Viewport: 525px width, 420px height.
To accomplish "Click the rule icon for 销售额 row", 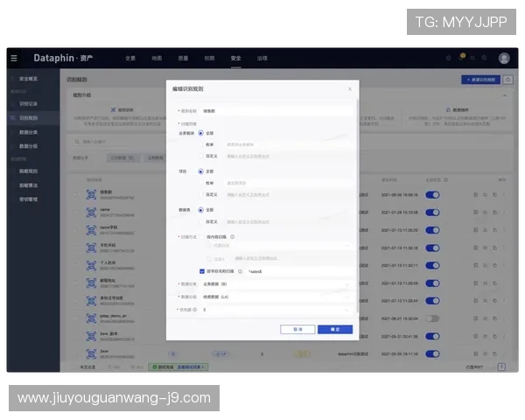I will [90, 195].
